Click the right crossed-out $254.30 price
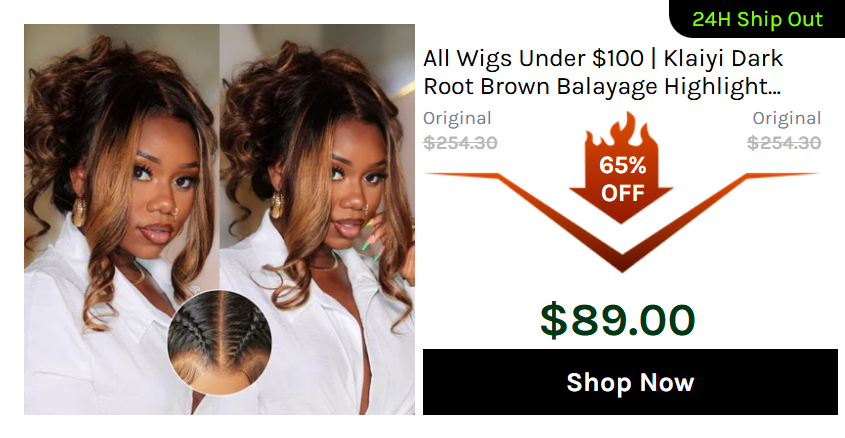845x438 pixels. click(784, 143)
